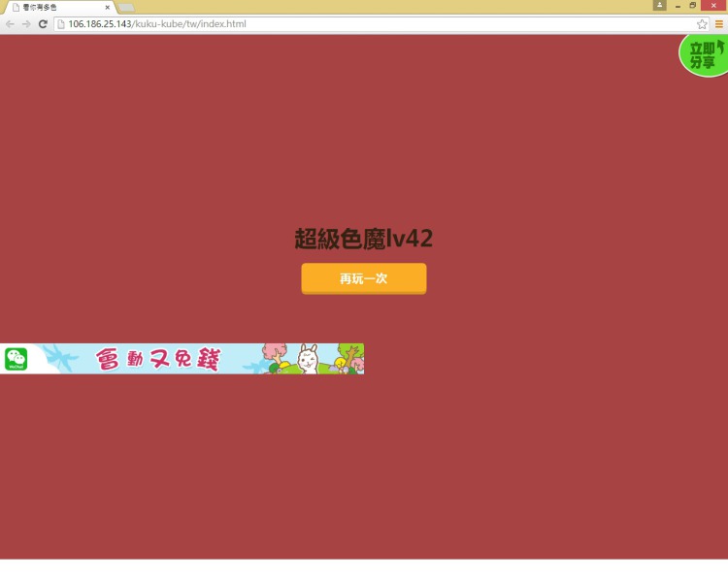Viewport: 728px width, 582px height.
Task: Open the Chrome hamburger menu
Action: tap(719, 24)
